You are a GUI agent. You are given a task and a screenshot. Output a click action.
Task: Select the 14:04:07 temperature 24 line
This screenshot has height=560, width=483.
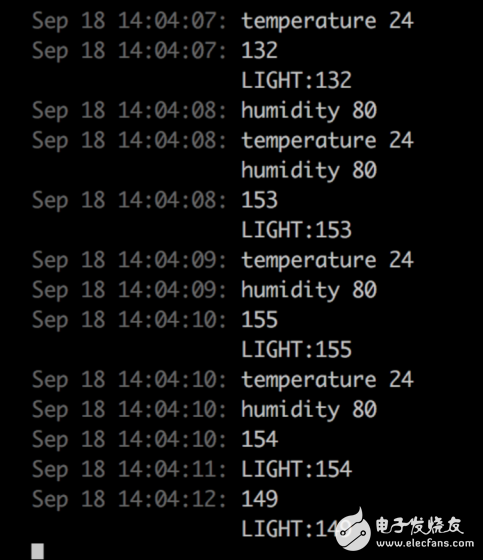click(x=223, y=21)
